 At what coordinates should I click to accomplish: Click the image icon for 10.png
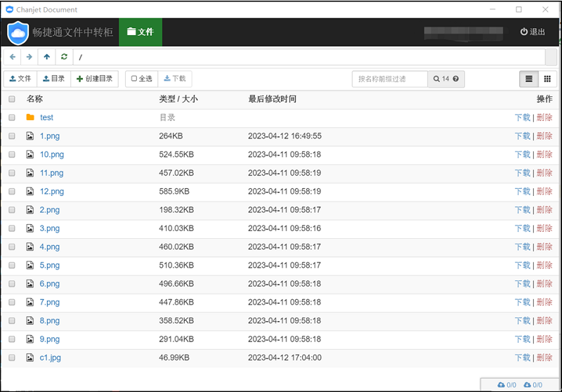click(x=30, y=155)
